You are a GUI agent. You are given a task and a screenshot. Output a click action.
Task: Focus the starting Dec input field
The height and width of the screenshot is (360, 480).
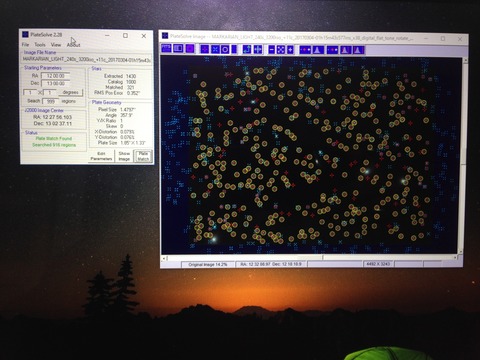coord(55,83)
